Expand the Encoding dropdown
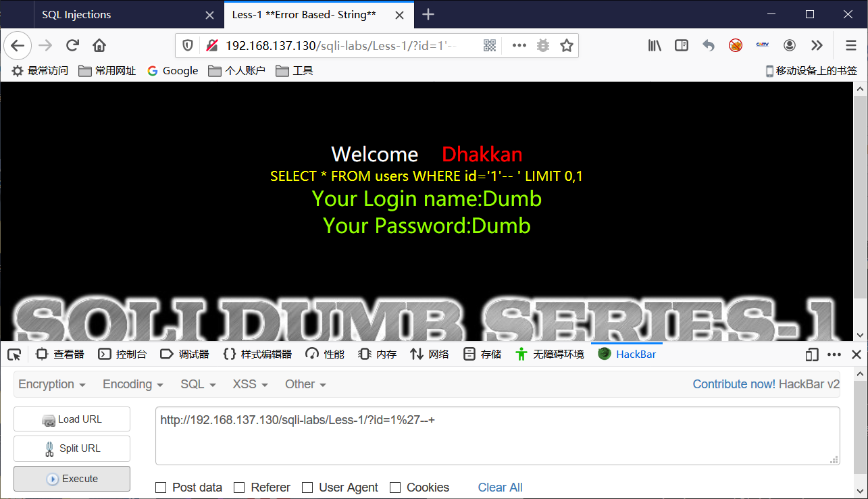 pyautogui.click(x=133, y=384)
